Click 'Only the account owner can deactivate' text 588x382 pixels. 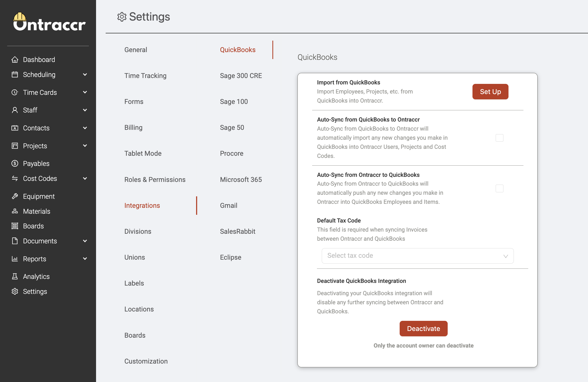pos(423,345)
